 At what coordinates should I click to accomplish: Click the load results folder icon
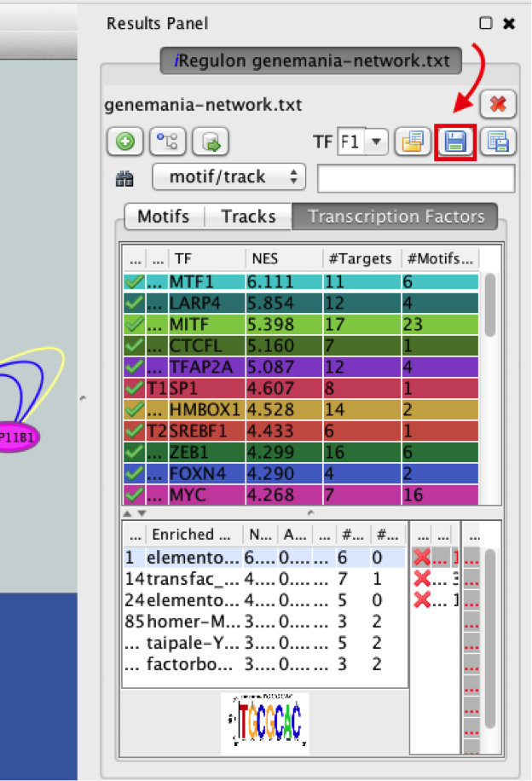413,142
